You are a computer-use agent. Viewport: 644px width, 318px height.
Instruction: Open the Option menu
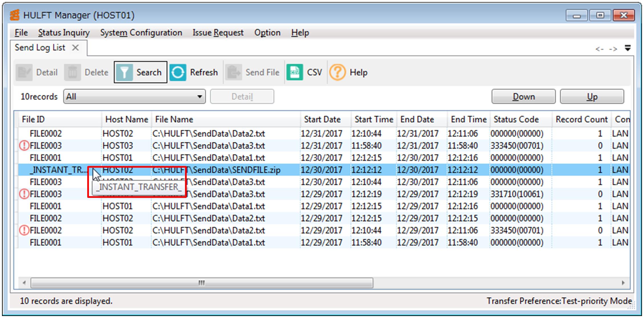267,33
